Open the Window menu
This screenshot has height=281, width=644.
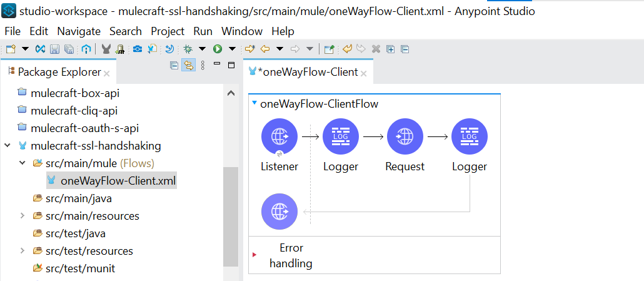[242, 31]
